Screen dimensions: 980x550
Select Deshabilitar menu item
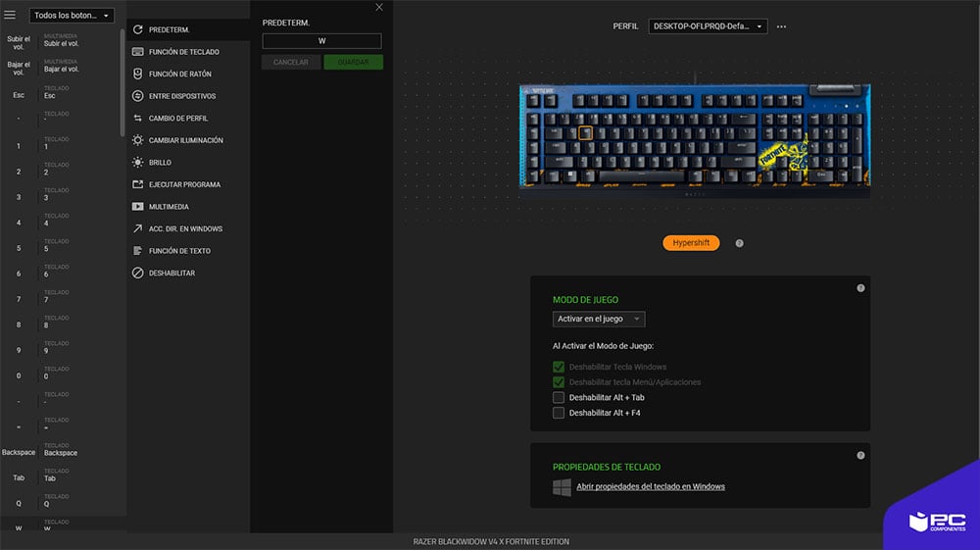(188, 274)
